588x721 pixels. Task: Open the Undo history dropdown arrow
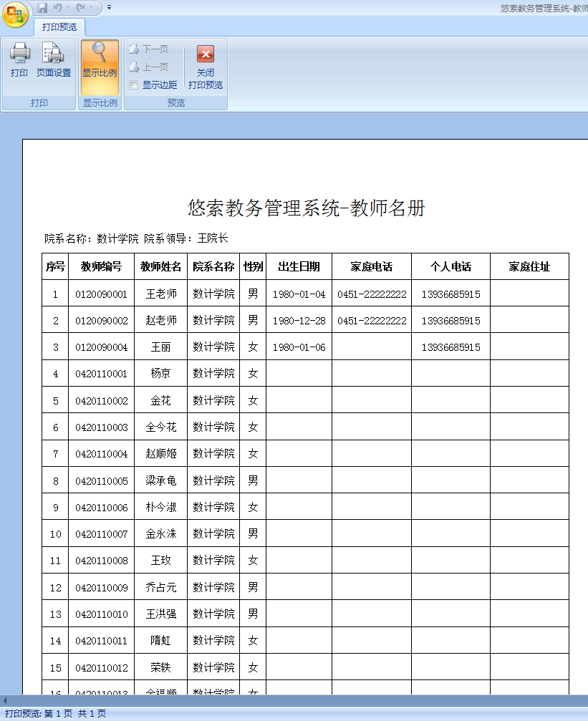[x=68, y=7]
